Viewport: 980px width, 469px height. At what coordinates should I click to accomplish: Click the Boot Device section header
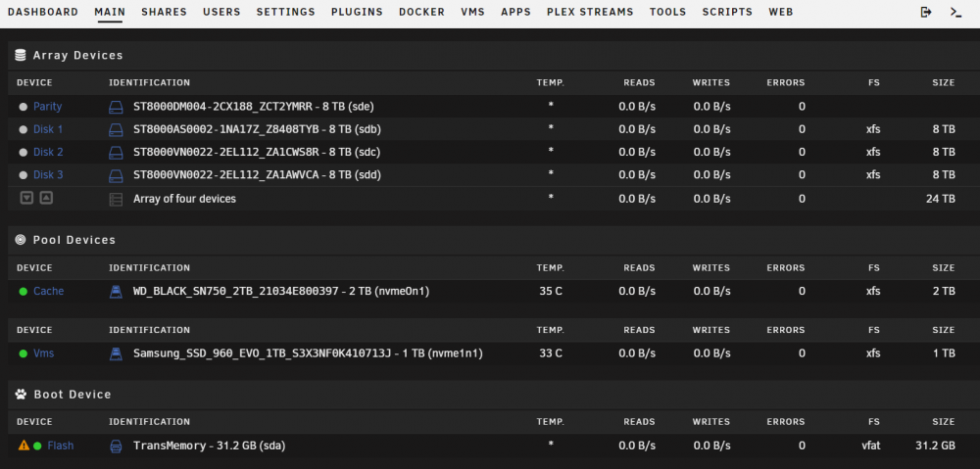73,395
